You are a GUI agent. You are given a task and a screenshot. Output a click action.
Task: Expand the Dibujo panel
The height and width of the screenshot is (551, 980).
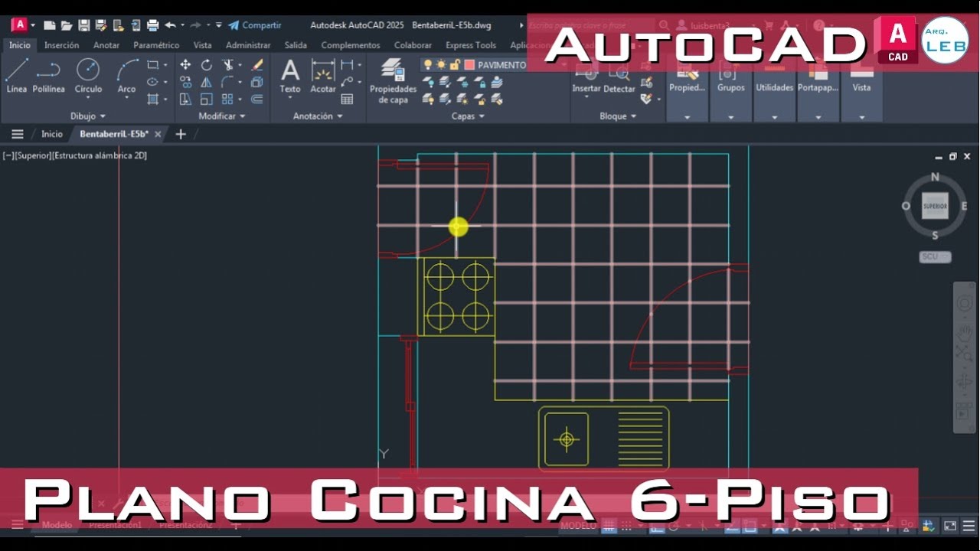click(88, 116)
